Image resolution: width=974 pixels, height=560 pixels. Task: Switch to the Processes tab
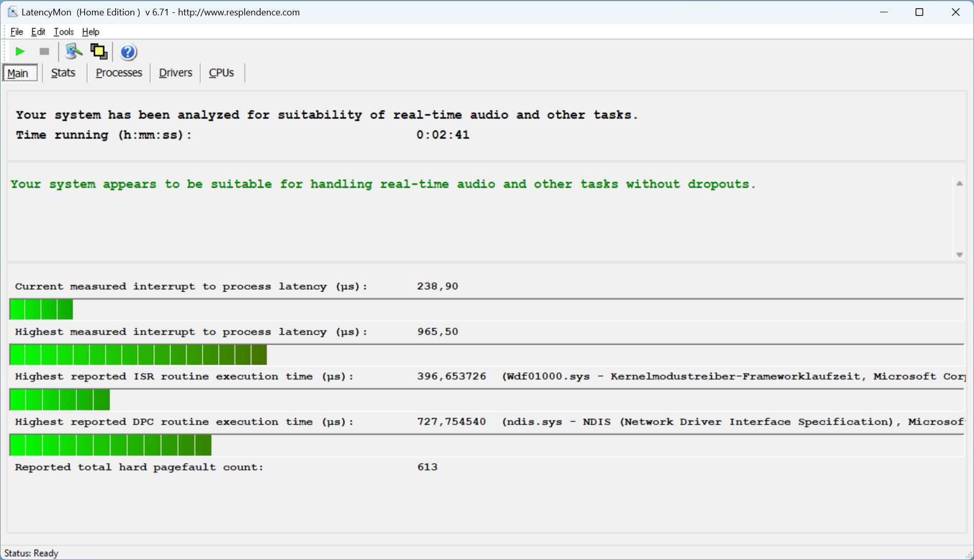[119, 73]
